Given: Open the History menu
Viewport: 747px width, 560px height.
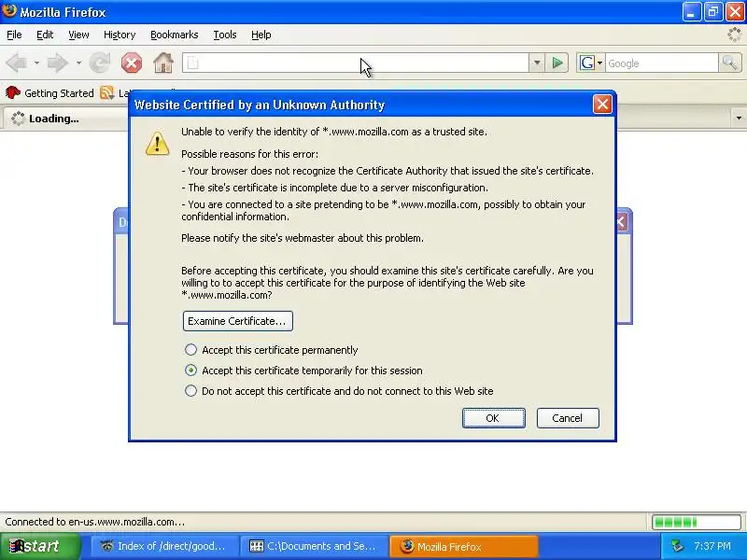Looking at the screenshot, I should click(x=120, y=35).
